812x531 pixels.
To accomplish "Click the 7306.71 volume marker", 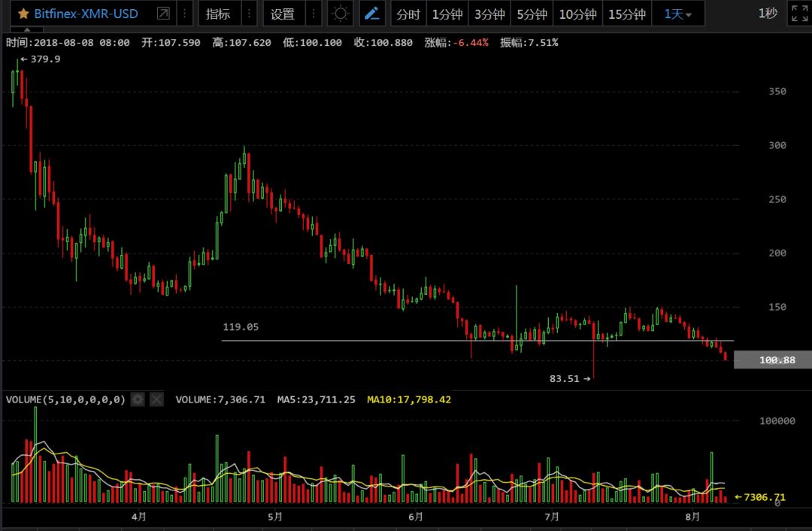I will [759, 497].
